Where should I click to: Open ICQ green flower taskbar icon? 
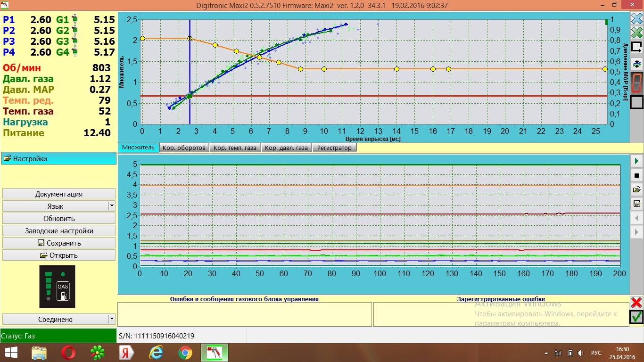[x=98, y=353]
